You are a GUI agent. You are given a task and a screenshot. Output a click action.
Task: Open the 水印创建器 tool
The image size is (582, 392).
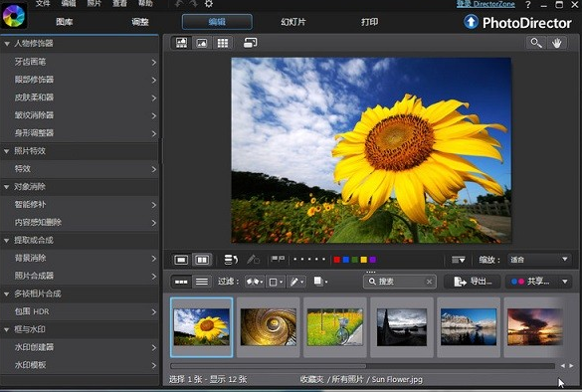coord(80,347)
